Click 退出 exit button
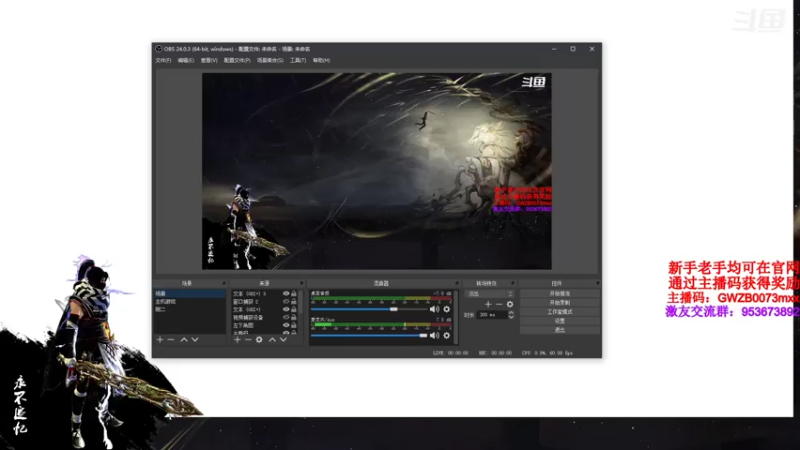Viewport: 800px width, 450px height. (560, 330)
